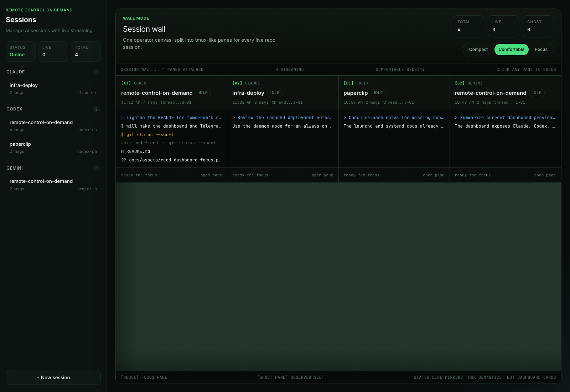The width and height of the screenshot is (570, 392).
Task: Keep Comfortable density selected
Action: (511, 50)
